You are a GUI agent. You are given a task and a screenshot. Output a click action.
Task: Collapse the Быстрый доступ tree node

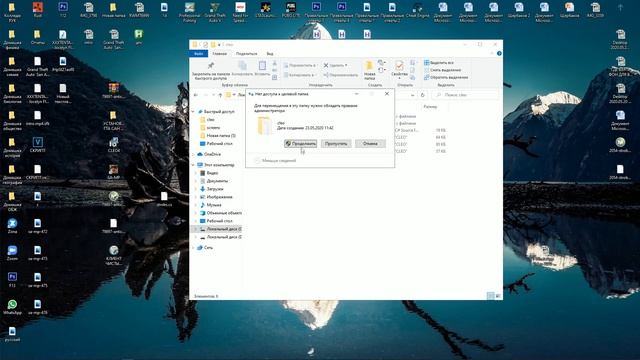pos(193,111)
